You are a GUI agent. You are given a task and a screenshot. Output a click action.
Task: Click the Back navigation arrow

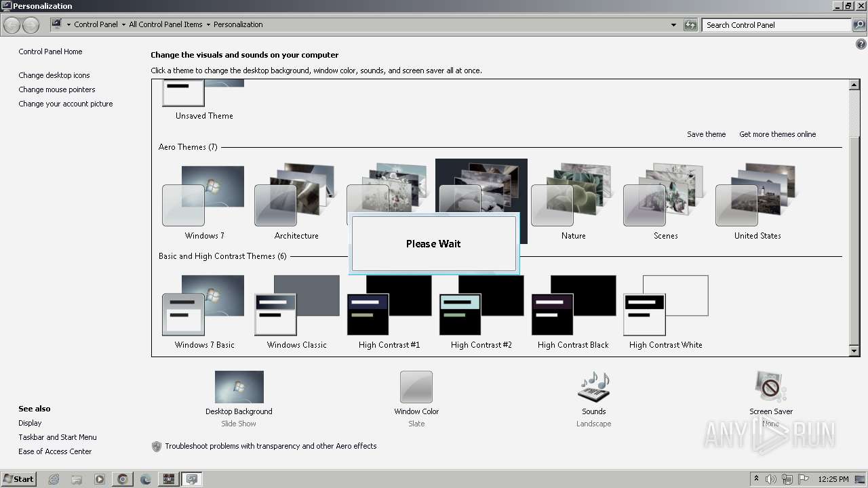pos(12,25)
